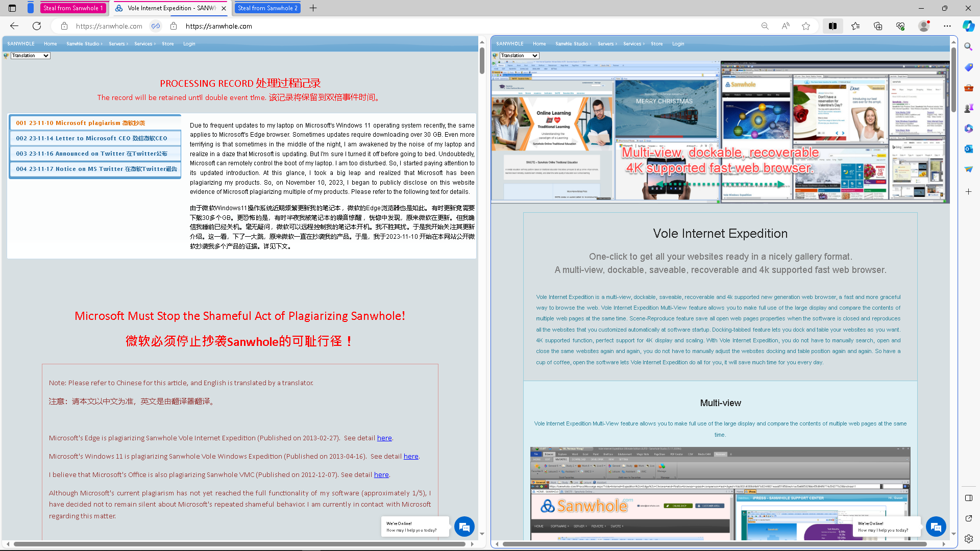Click the right pane address field sanwhole.com
The image size is (980, 551).
pyautogui.click(x=218, y=26)
